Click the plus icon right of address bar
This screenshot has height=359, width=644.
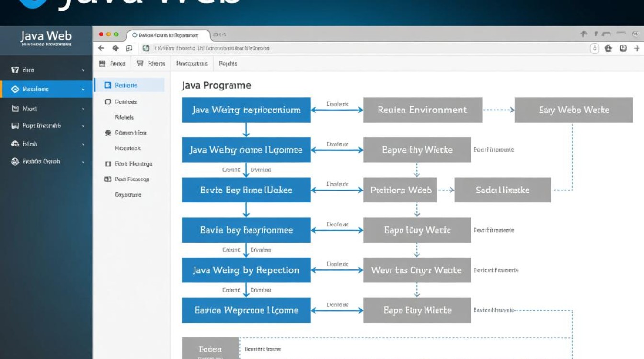coord(637,48)
